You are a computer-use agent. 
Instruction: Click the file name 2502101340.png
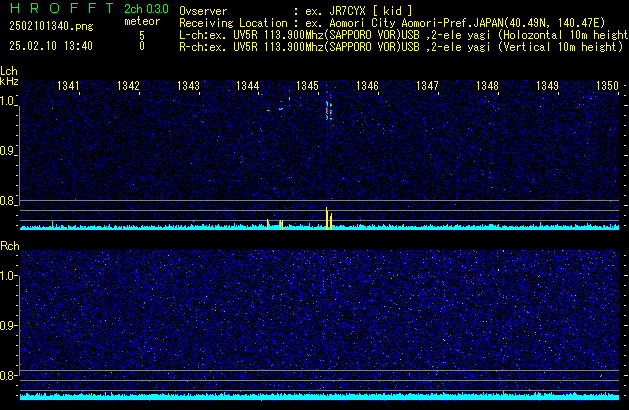coord(51,26)
